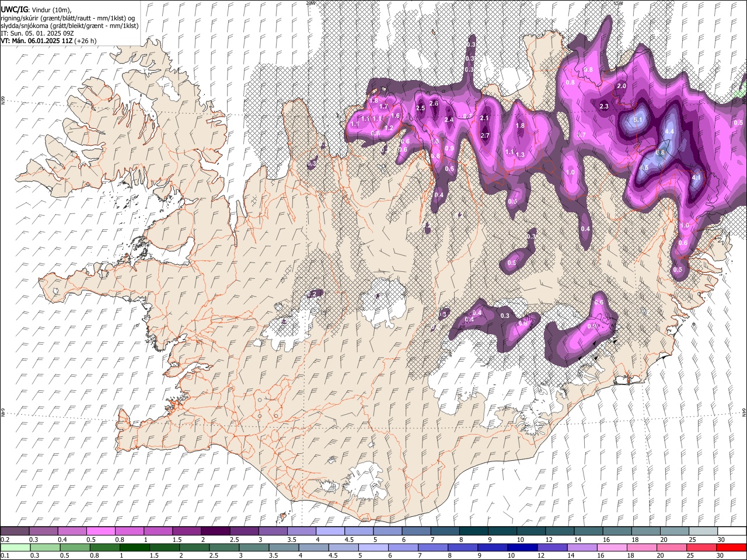Pick the darkest green 1 swatch, lower legend
Viewport: 747px width, 560px height.
tap(134, 547)
